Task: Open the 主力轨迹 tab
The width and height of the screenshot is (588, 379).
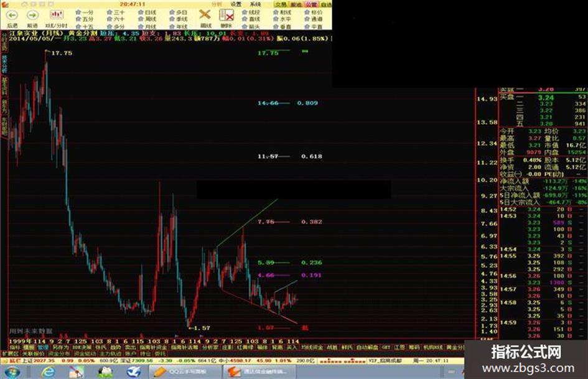Action: pyautogui.click(x=110, y=354)
